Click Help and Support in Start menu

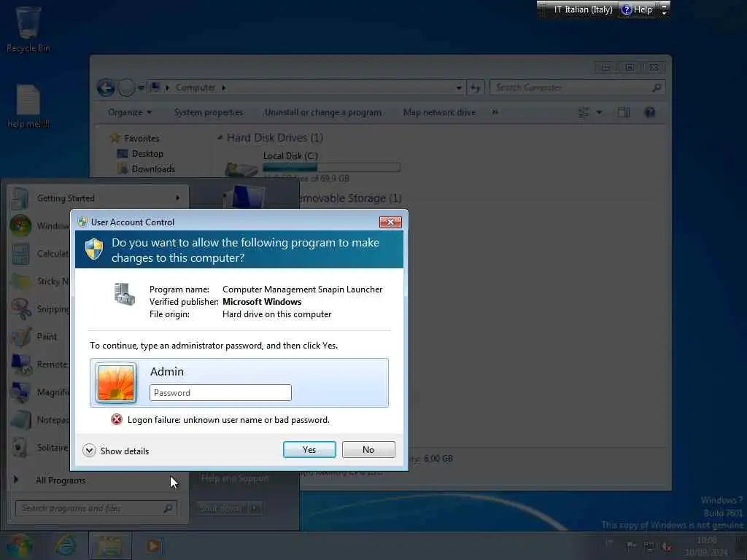[x=235, y=478]
